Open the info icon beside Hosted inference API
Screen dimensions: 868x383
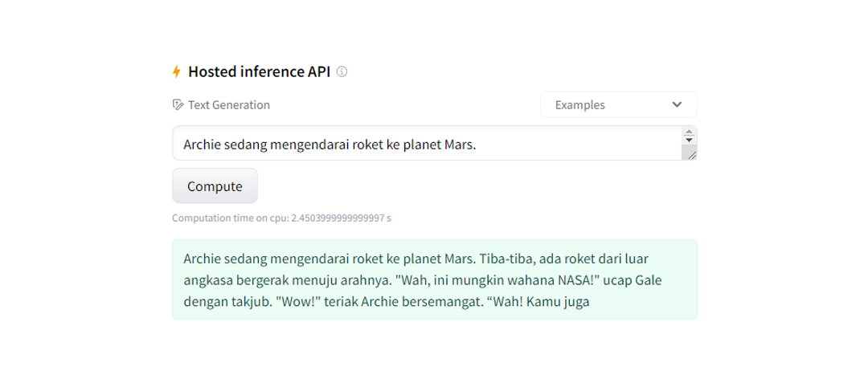pos(342,71)
